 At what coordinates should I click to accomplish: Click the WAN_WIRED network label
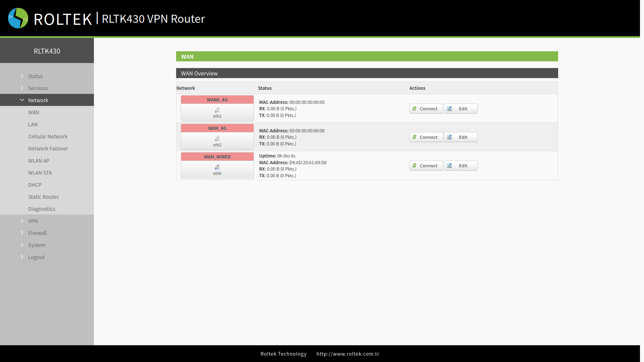217,157
